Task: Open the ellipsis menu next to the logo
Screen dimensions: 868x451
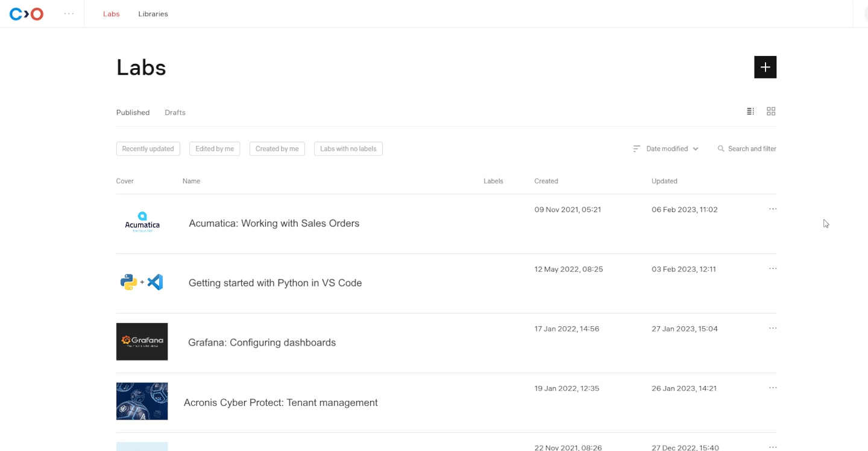Action: pyautogui.click(x=69, y=13)
